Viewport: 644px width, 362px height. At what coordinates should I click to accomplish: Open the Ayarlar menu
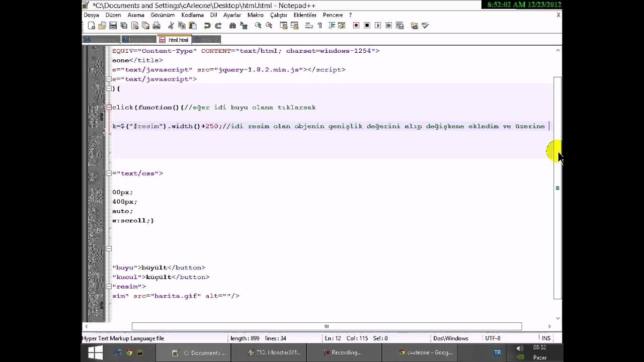[232, 15]
